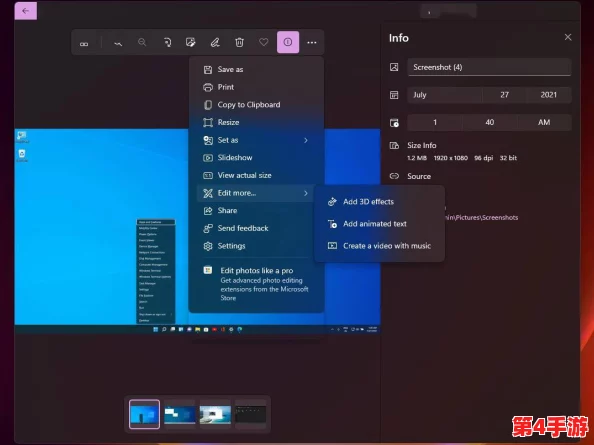Toggle the Info pane icon
The image size is (594, 445).
[x=288, y=42]
